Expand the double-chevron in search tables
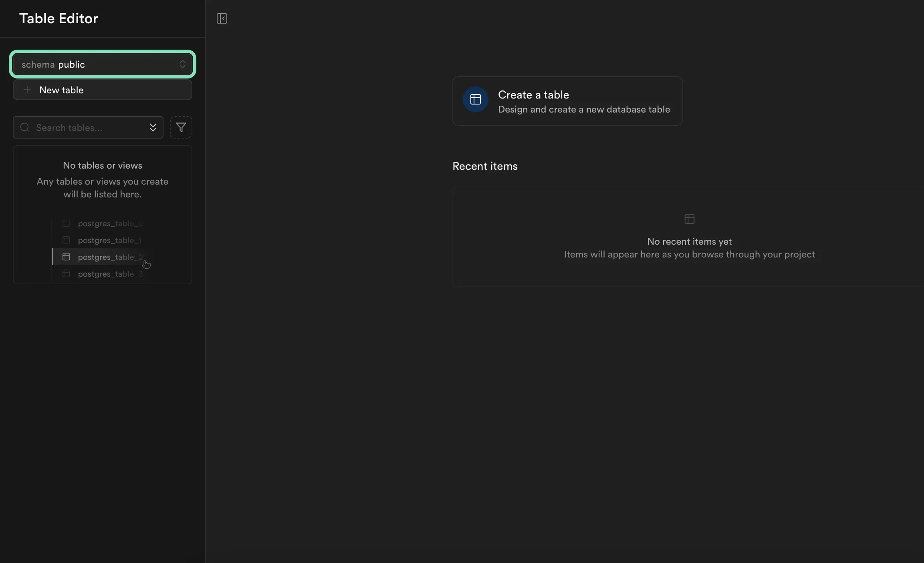This screenshot has width=924, height=563. (x=153, y=127)
